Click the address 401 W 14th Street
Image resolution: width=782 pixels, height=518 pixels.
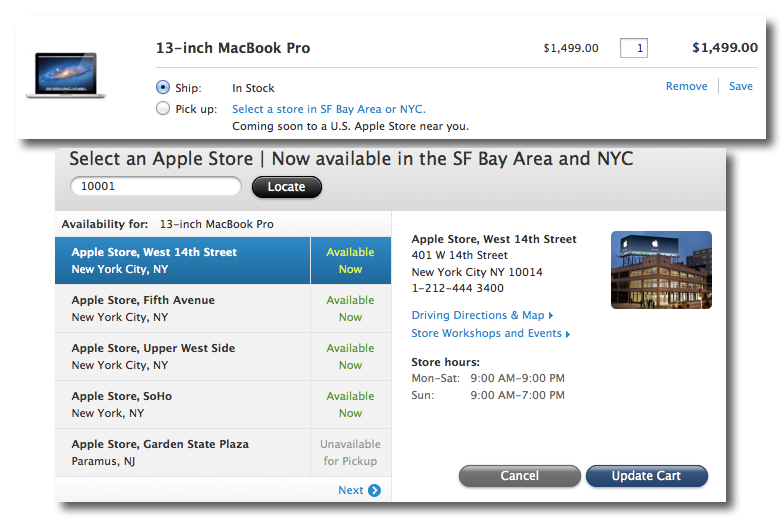[459, 255]
